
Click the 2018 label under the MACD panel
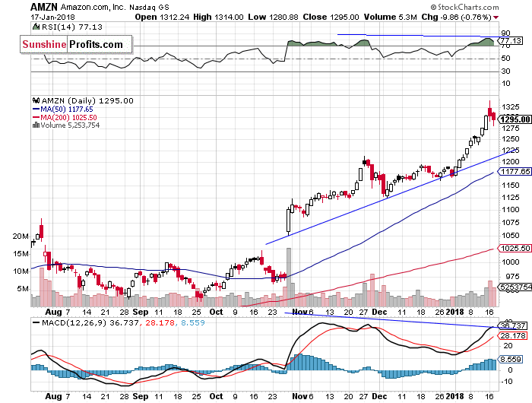(x=455, y=396)
